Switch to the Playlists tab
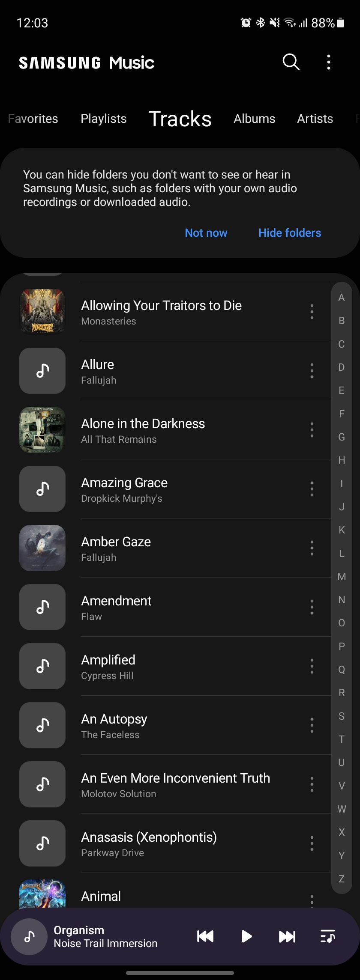The height and width of the screenshot is (980, 360). (x=104, y=119)
